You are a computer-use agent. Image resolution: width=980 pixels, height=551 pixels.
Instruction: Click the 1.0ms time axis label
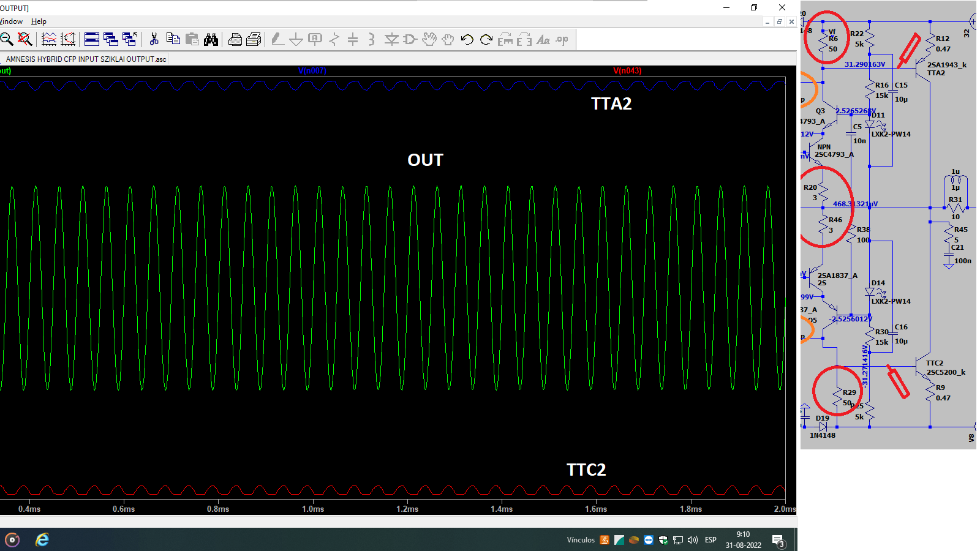[x=313, y=509]
